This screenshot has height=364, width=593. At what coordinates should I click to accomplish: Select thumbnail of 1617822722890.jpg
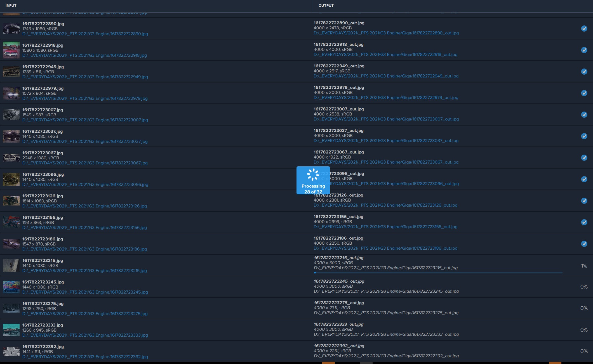click(x=11, y=29)
